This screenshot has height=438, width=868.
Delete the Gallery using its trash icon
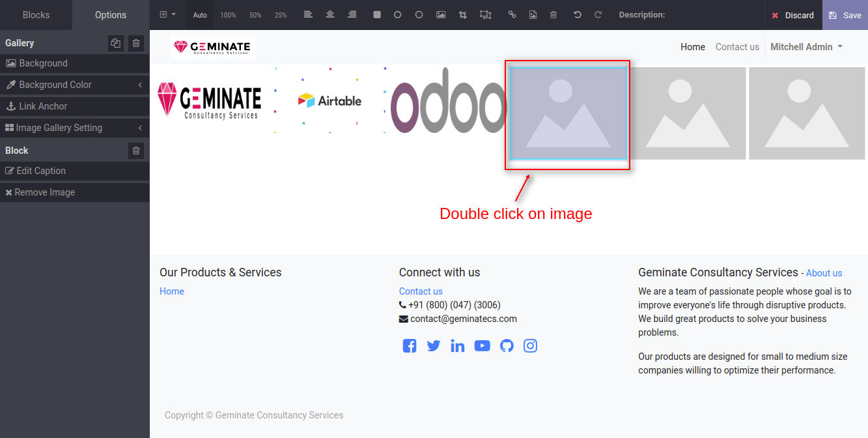point(135,43)
